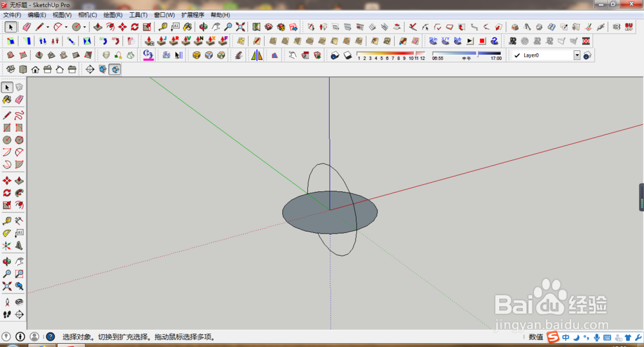Select the Protractor tool in the left palette
Image resolution: width=644 pixels, height=347 pixels.
tap(7, 233)
